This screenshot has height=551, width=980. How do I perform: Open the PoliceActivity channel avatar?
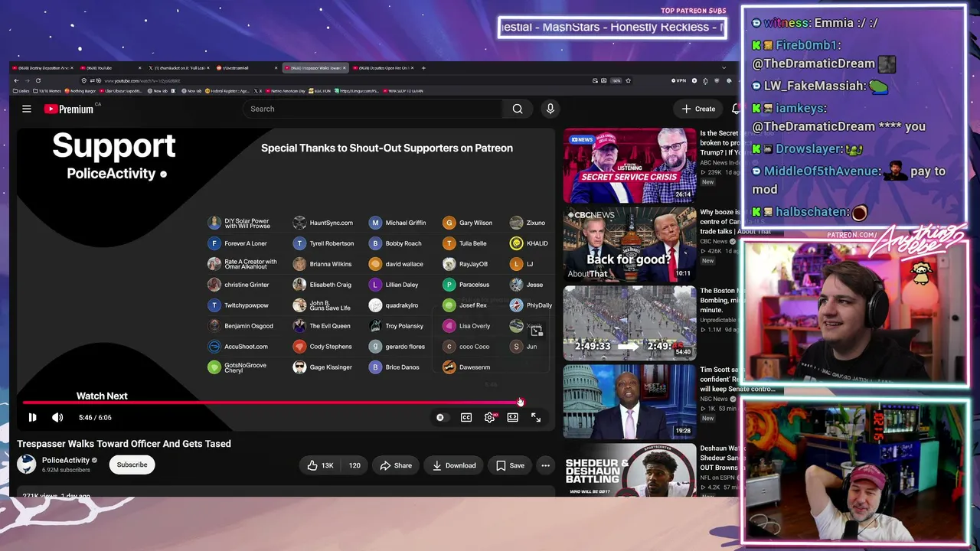coord(27,464)
